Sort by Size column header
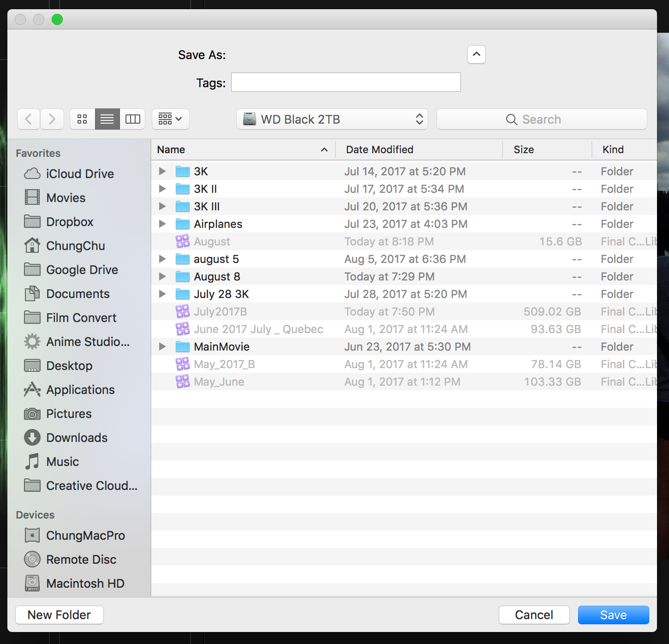Screen dimensions: 669x644 (x=547, y=149)
